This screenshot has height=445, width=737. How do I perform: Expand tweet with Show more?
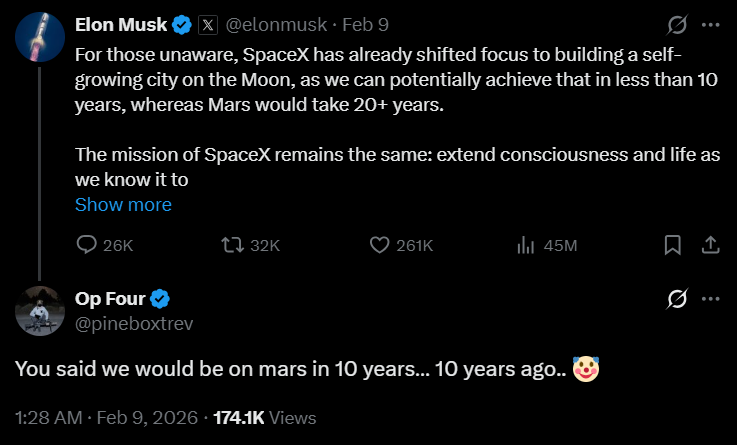pyautogui.click(x=123, y=205)
